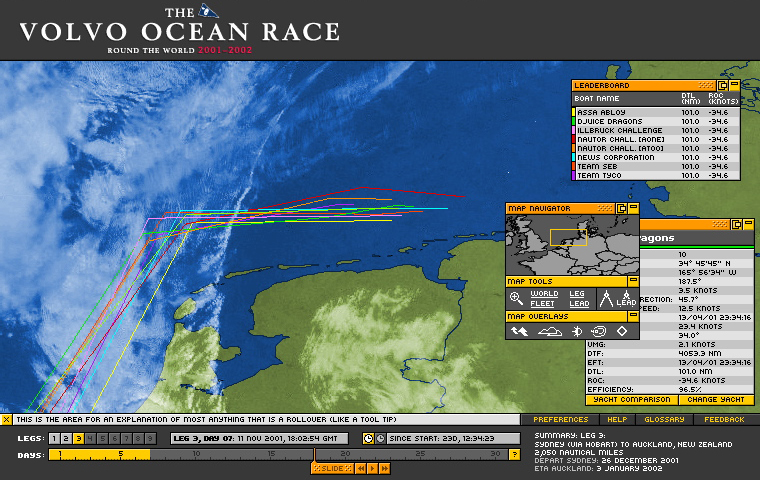Click the Since Start elapsed time field

pos(454,439)
